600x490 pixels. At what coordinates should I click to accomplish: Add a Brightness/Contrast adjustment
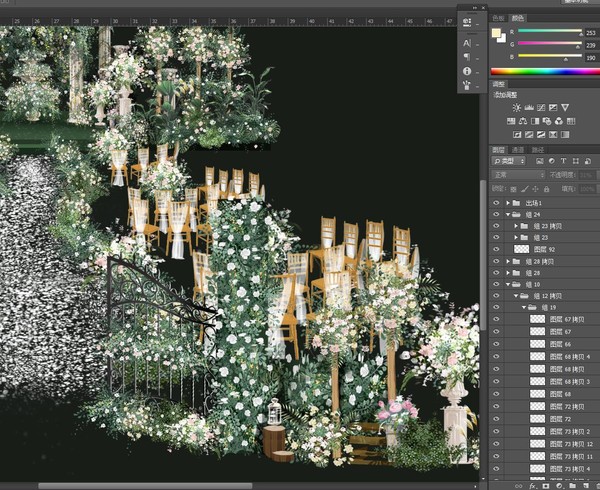[517, 107]
